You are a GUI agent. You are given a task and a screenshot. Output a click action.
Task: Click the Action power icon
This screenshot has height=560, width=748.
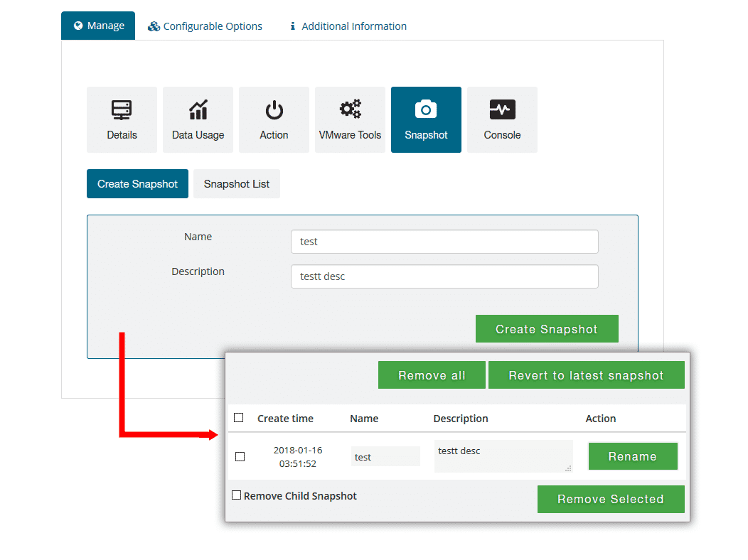274,110
